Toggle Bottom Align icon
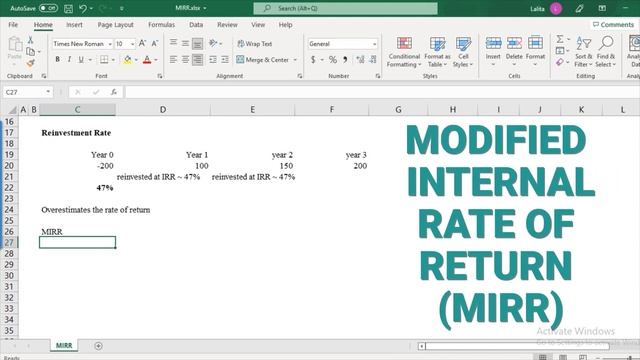 (198, 43)
